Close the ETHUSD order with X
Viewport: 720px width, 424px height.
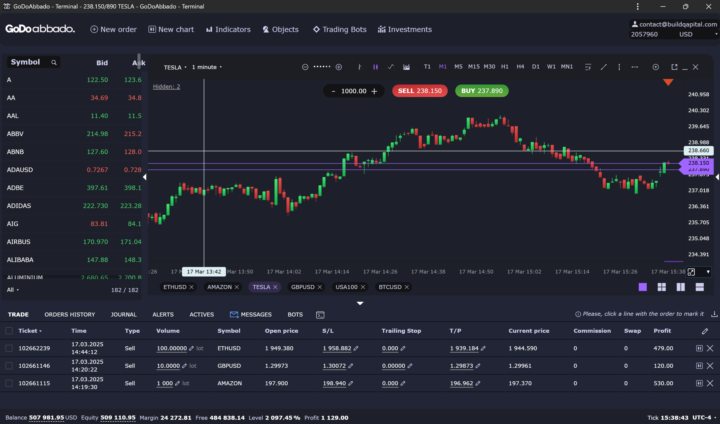[710, 348]
